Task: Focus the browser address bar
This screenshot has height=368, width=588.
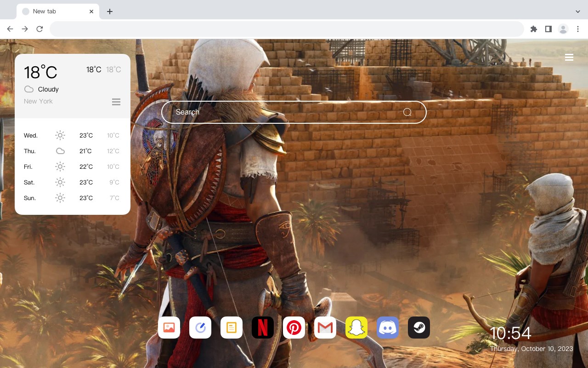Action: pyautogui.click(x=287, y=29)
